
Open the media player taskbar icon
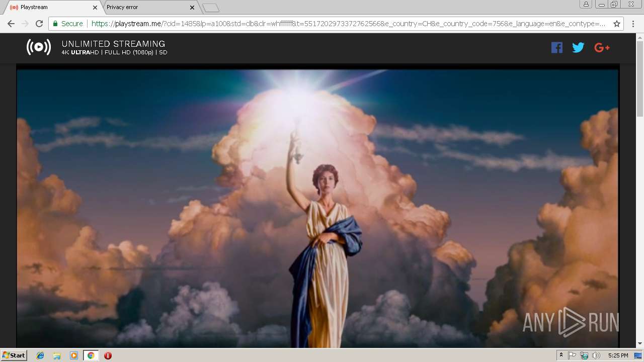74,355
